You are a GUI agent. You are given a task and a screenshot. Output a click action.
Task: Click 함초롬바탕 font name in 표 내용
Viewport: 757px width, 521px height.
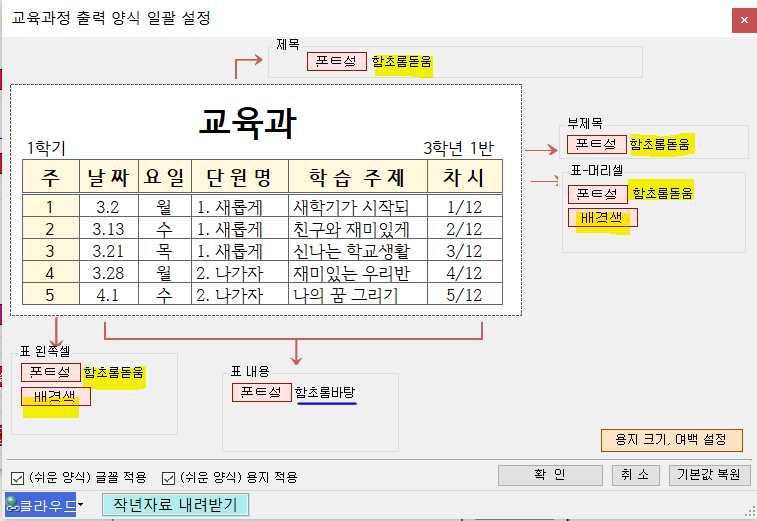pos(325,393)
